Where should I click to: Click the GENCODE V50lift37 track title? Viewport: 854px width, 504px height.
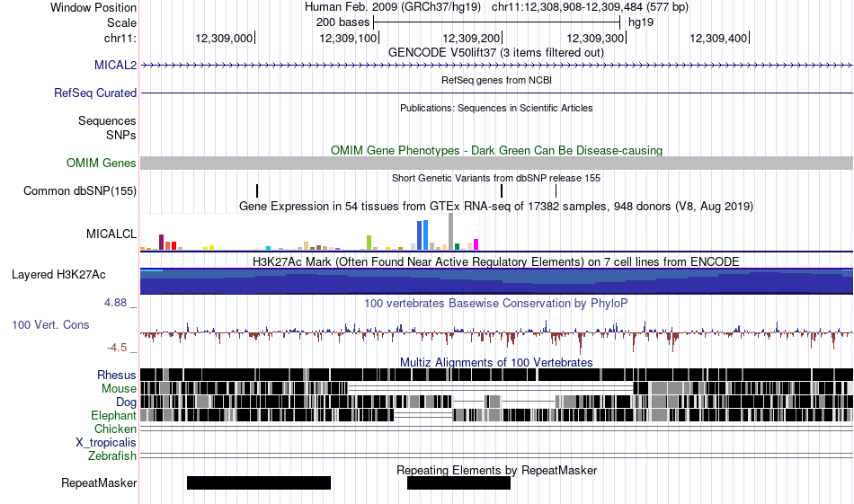[x=496, y=53]
